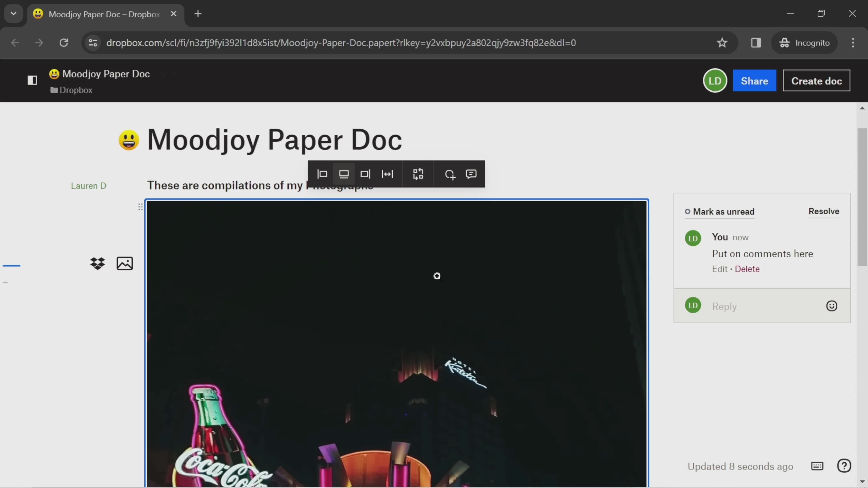This screenshot has width=868, height=488.
Task: Toggle the left sidebar collapse button
Action: point(32,80)
